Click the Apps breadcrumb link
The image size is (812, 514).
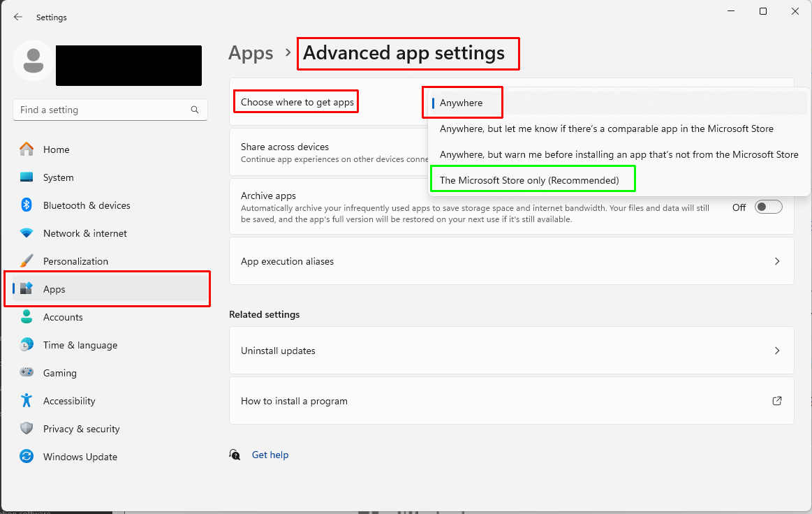[x=251, y=53]
